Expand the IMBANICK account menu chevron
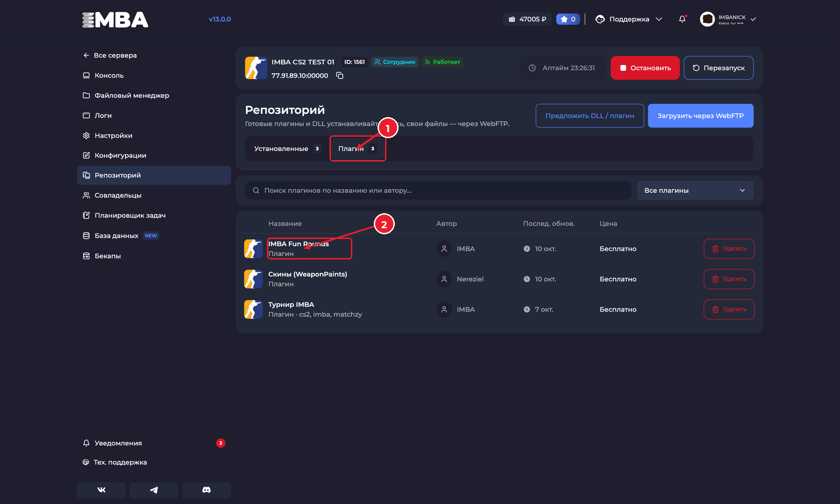 point(753,19)
